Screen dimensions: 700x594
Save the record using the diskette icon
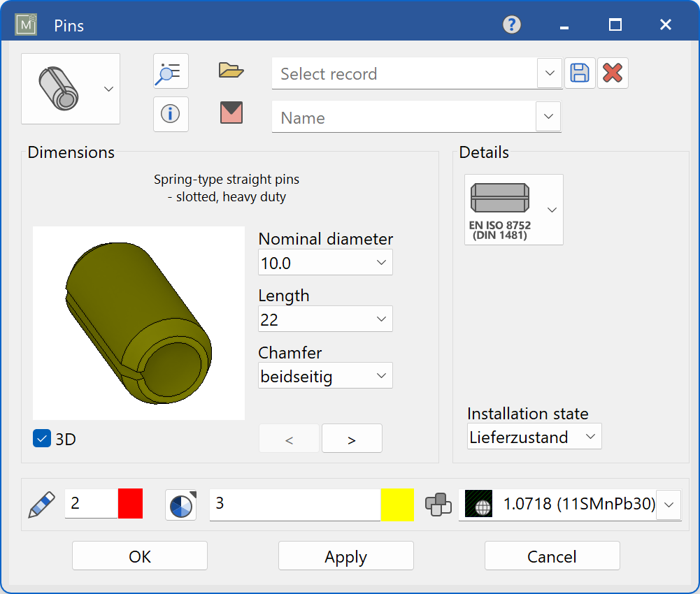(x=579, y=73)
